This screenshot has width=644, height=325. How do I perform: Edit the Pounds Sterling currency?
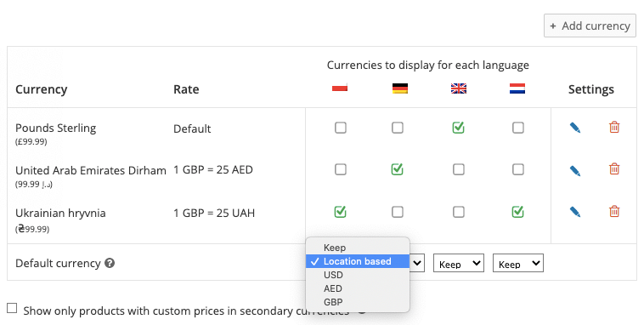(575, 128)
